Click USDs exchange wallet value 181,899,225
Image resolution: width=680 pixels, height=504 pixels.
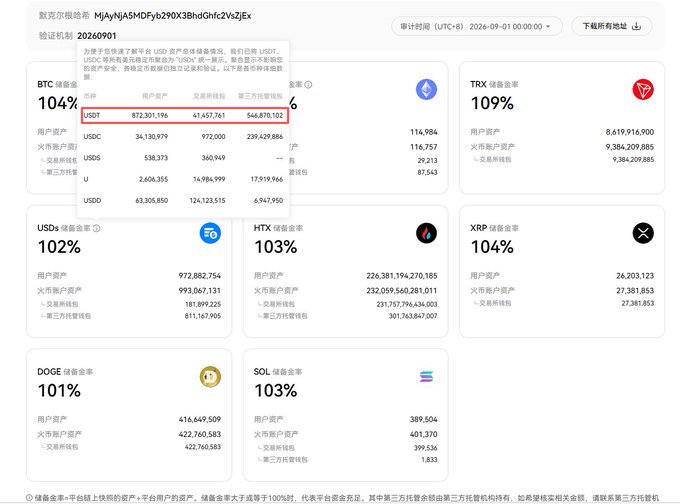203,304
